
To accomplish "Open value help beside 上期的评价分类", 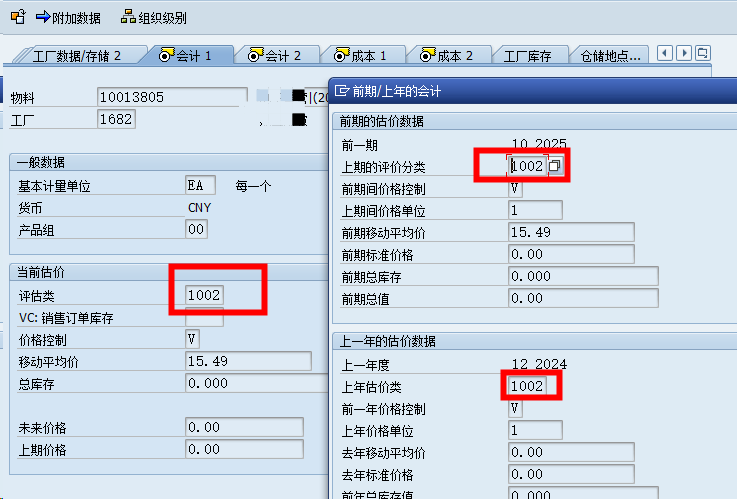I will click(x=555, y=166).
